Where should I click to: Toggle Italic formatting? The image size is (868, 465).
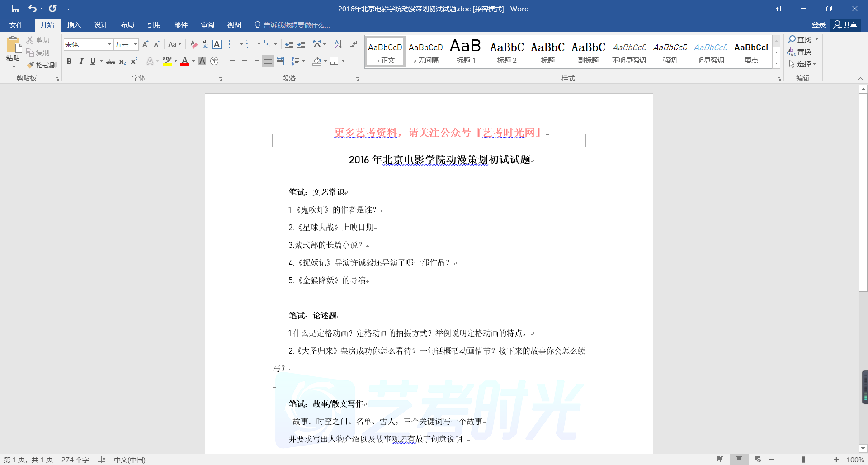(81, 61)
